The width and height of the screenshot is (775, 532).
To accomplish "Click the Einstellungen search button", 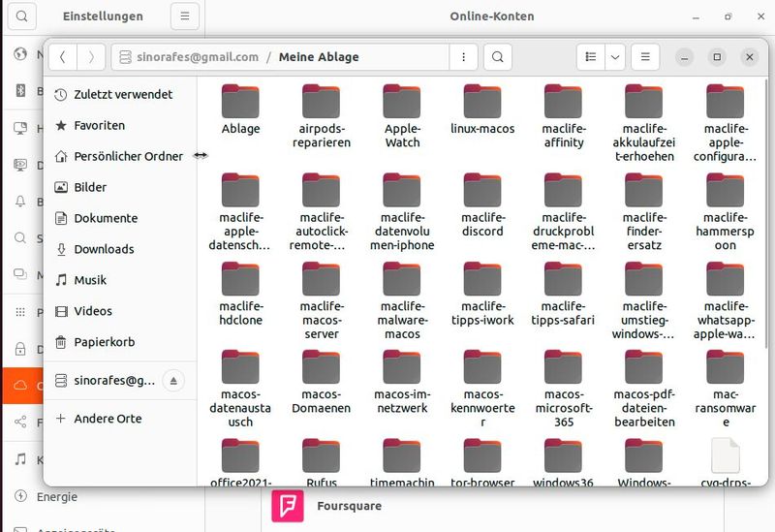I will point(21,16).
